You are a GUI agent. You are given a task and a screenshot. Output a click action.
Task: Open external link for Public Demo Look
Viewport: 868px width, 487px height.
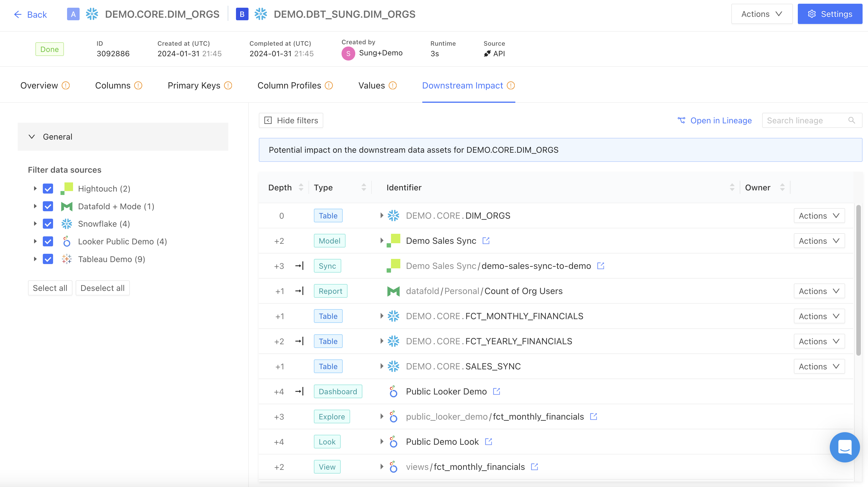(x=488, y=442)
